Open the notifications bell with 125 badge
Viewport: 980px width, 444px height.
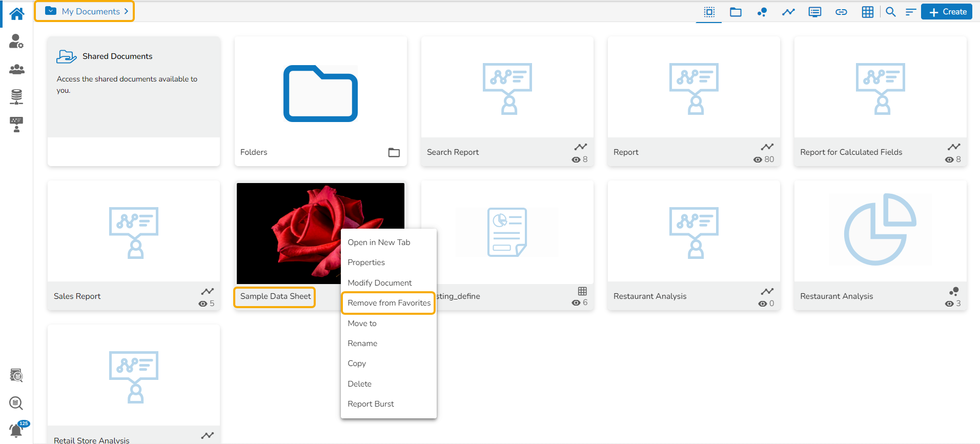click(16, 430)
